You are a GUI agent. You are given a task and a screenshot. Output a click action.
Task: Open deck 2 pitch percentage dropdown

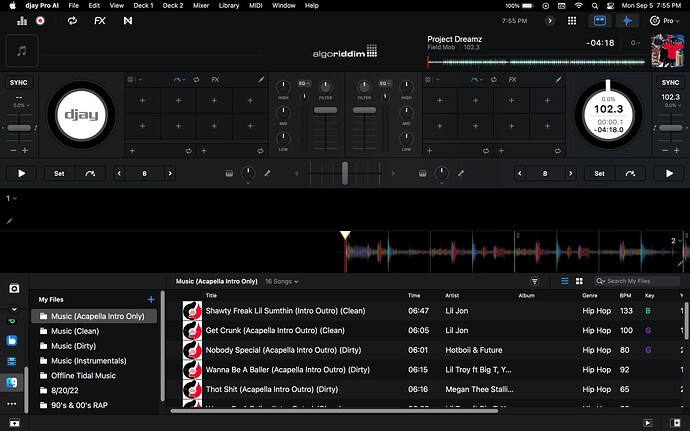pyautogui.click(x=672, y=105)
